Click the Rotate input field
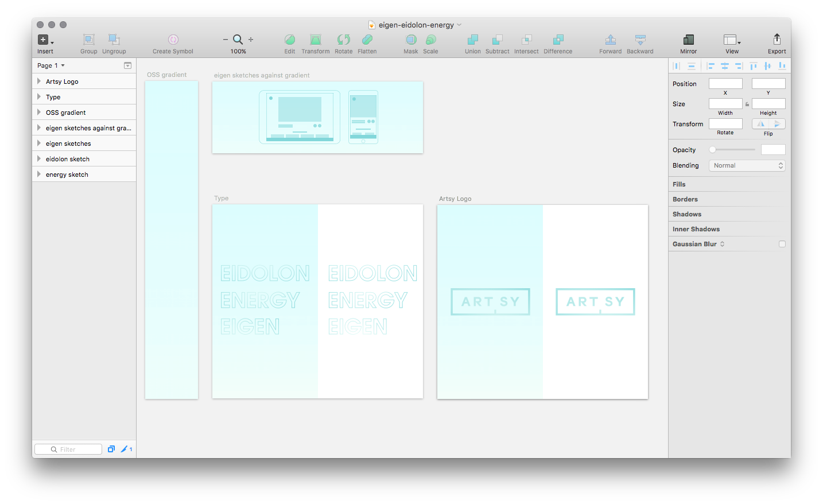This screenshot has width=823, height=504. [725, 123]
